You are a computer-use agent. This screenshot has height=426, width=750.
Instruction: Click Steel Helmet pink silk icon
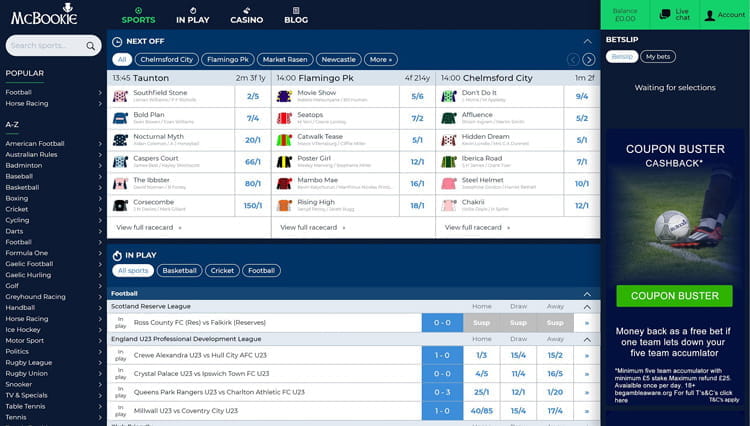coord(449,184)
